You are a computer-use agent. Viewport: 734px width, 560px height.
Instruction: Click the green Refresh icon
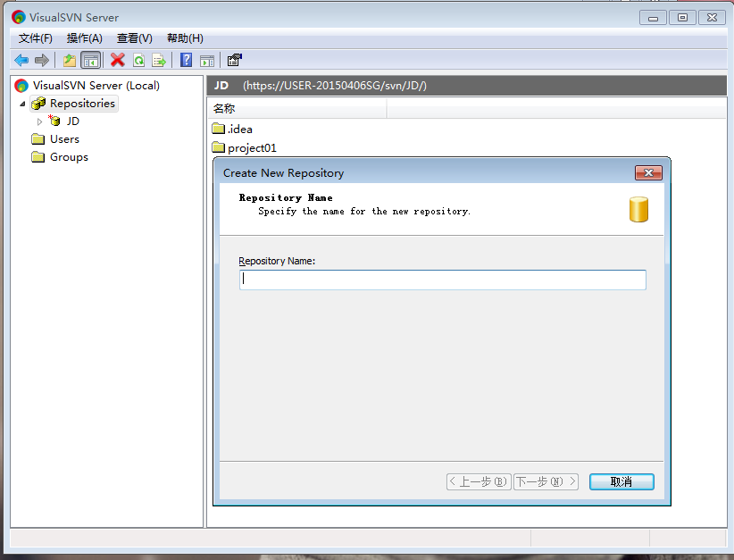tap(139, 60)
